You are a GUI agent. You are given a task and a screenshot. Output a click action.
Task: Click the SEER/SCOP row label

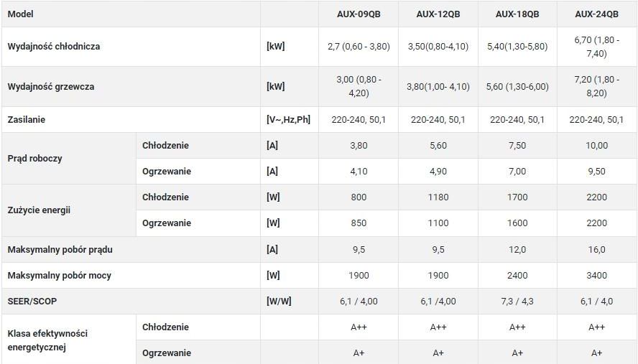(x=32, y=302)
